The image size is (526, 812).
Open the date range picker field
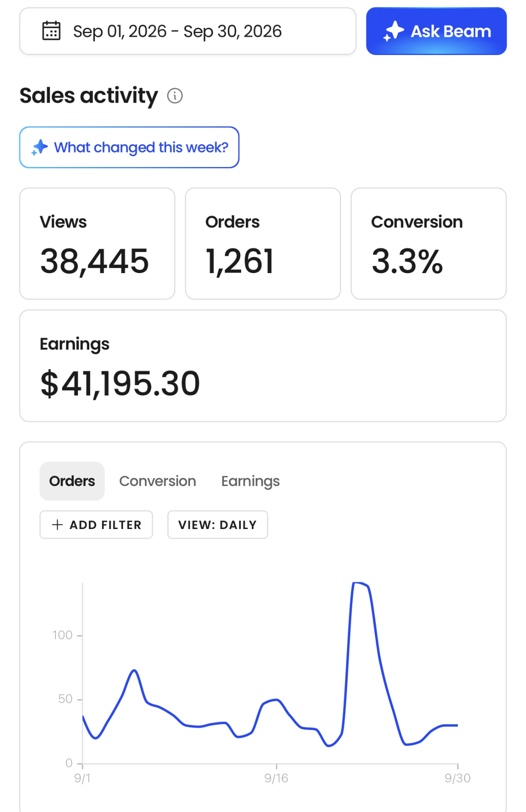188,31
